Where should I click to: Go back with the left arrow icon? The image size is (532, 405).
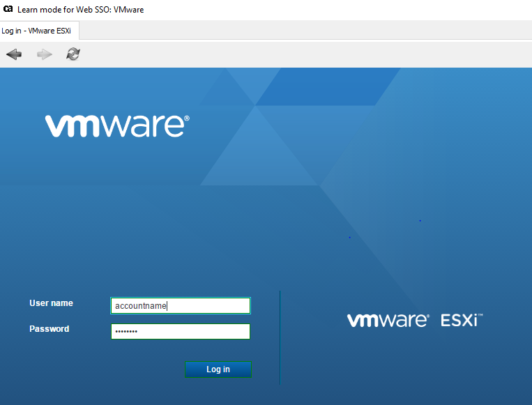pyautogui.click(x=14, y=54)
